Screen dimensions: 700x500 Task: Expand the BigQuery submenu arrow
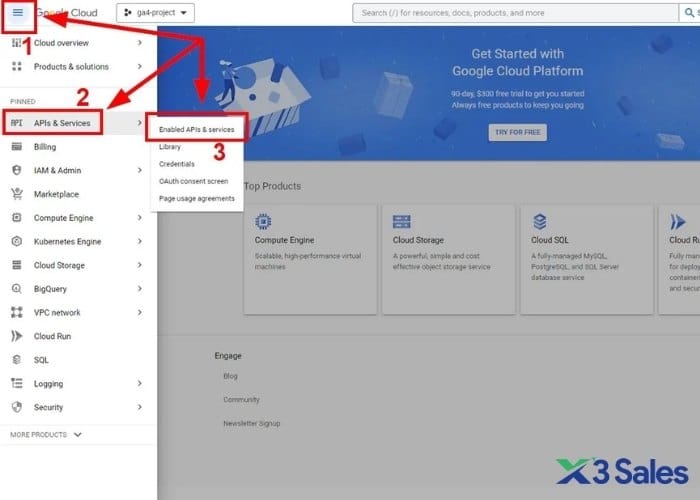tap(140, 288)
